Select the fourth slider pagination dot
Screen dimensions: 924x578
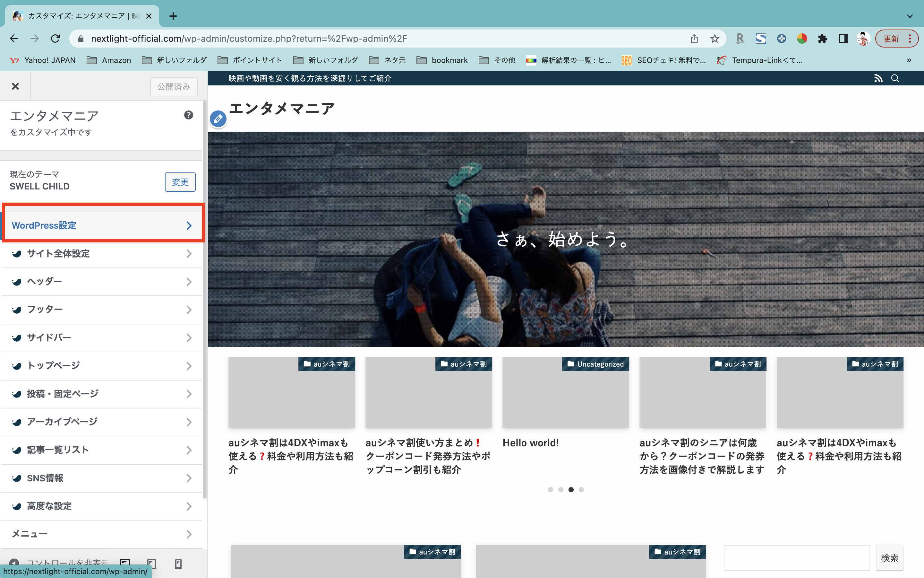[x=581, y=490]
